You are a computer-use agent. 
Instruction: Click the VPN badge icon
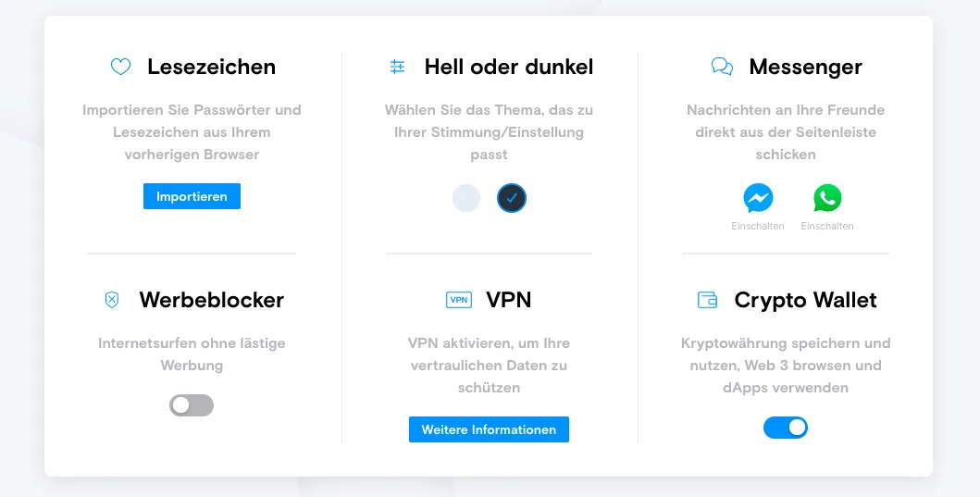pos(459,300)
